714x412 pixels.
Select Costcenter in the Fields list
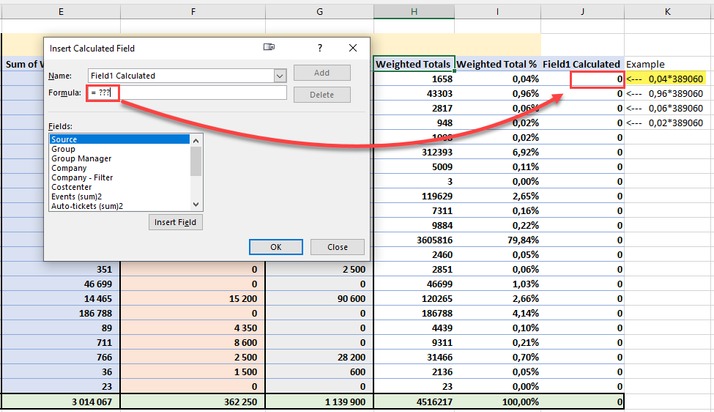120,187
